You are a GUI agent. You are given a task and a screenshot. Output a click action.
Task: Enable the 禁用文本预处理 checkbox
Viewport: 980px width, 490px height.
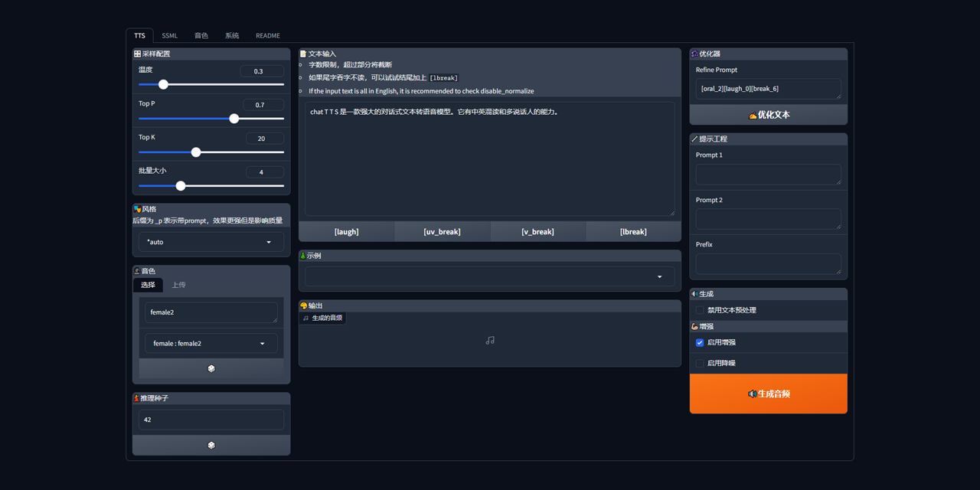[700, 310]
